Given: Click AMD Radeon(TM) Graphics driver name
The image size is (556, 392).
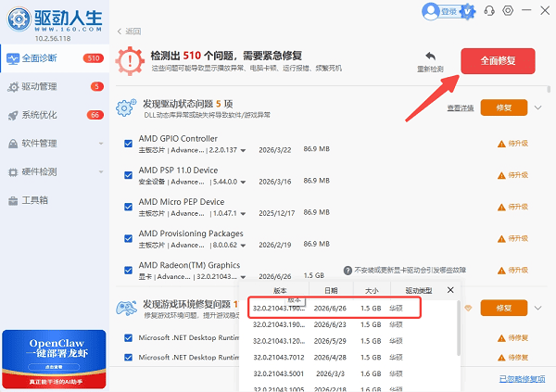Looking at the screenshot, I should tap(189, 265).
